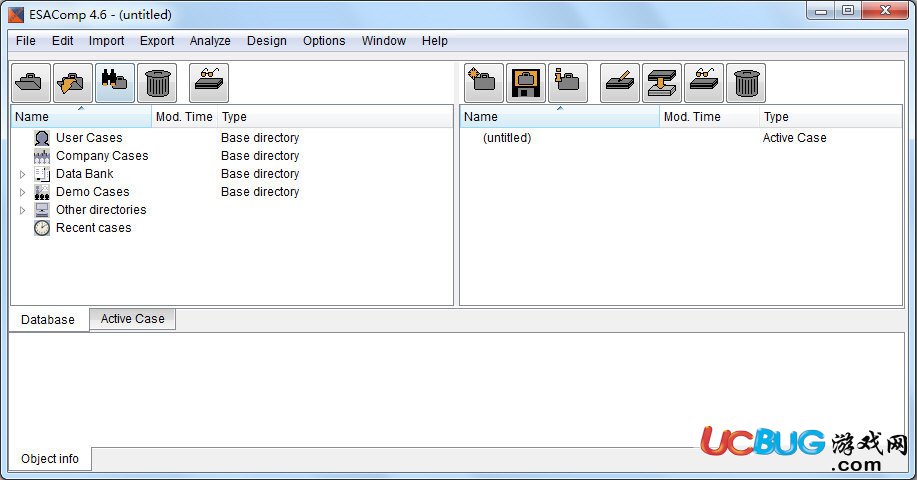Select the User Cases row
This screenshot has width=917, height=480.
click(232, 138)
